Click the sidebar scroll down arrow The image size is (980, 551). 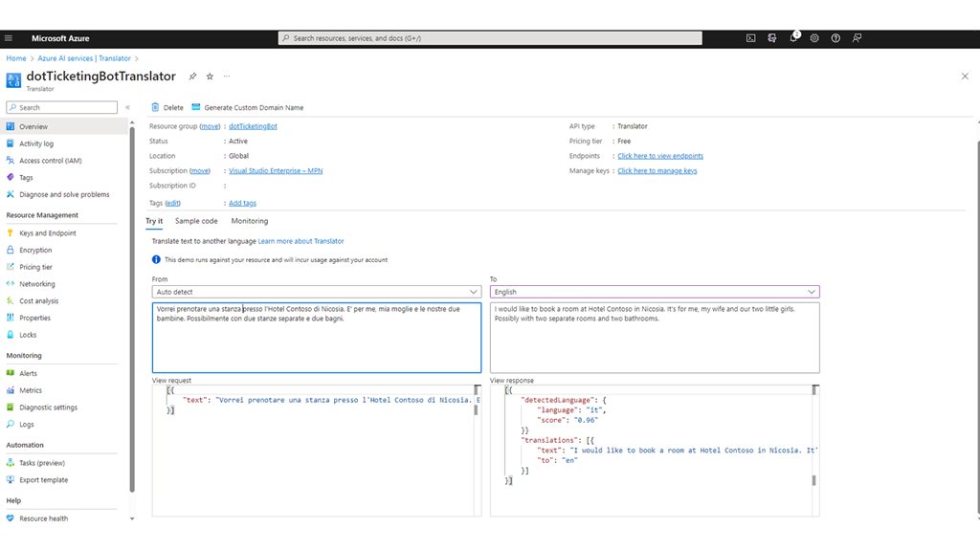(x=132, y=518)
